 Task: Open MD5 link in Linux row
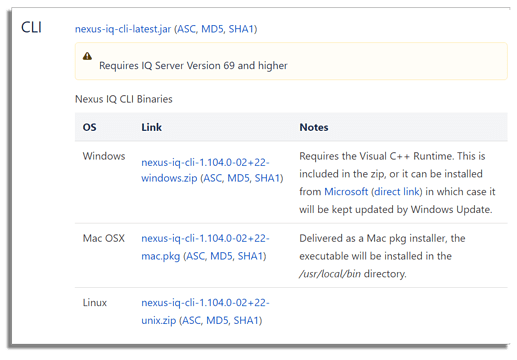217,320
